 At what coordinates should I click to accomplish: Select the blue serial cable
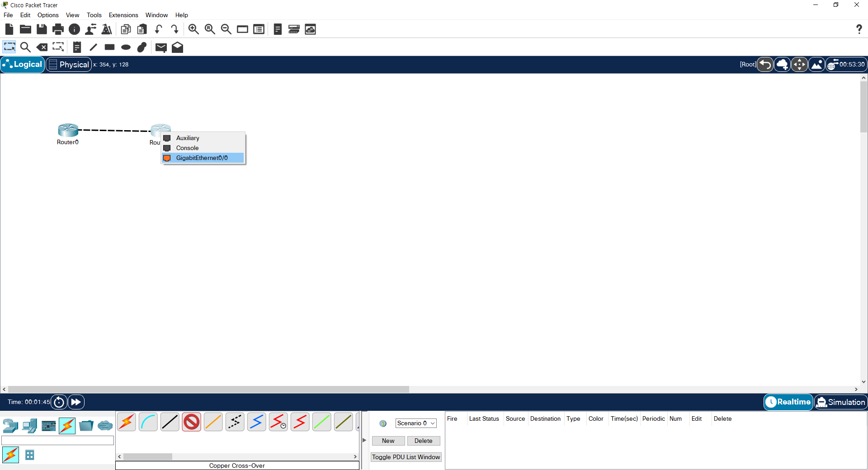(257, 422)
